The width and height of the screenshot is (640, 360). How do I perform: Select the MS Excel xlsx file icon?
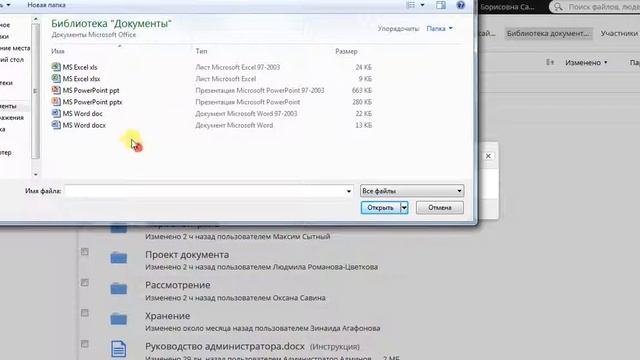[56, 78]
